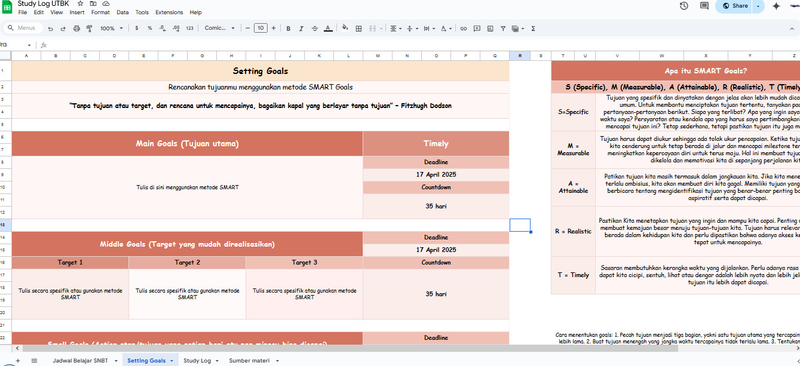Search the Menus box
Image resolution: width=800 pixels, height=366 pixels.
pos(22,28)
